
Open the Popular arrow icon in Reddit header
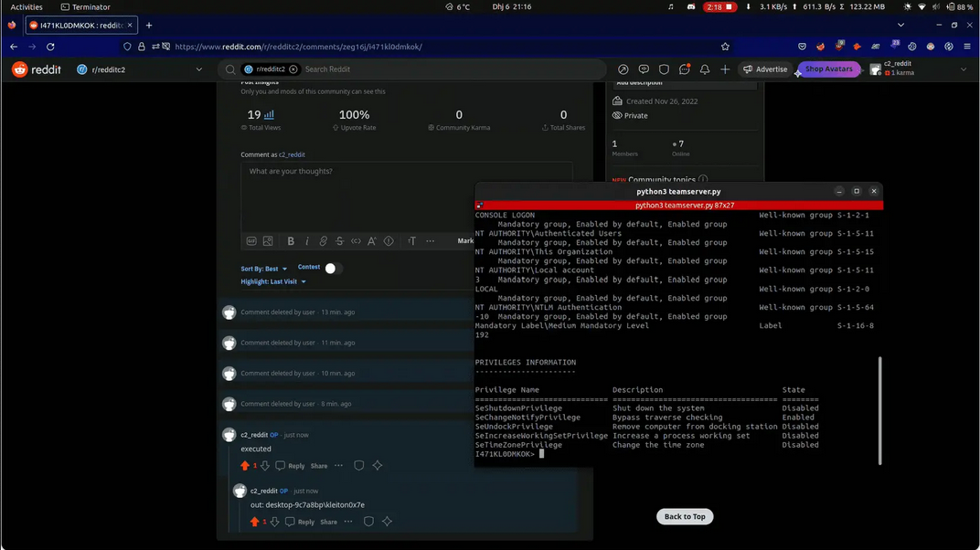point(623,69)
